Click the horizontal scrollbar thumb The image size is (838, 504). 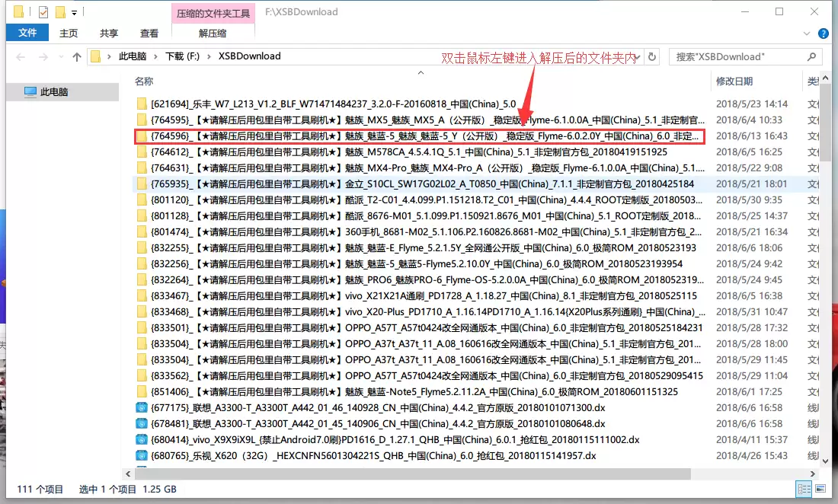(413, 474)
